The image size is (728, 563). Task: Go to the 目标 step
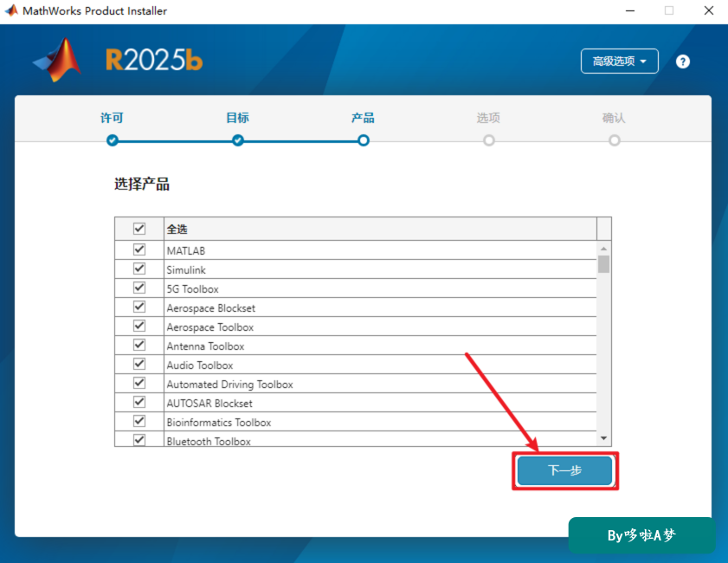(237, 118)
